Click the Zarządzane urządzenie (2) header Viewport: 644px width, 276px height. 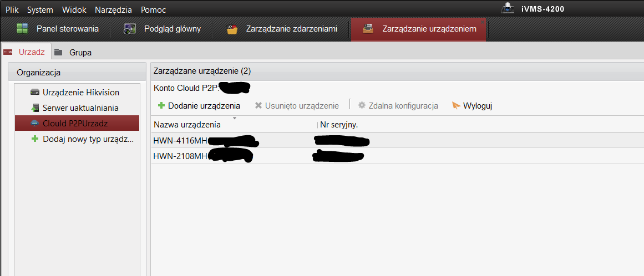pos(202,71)
